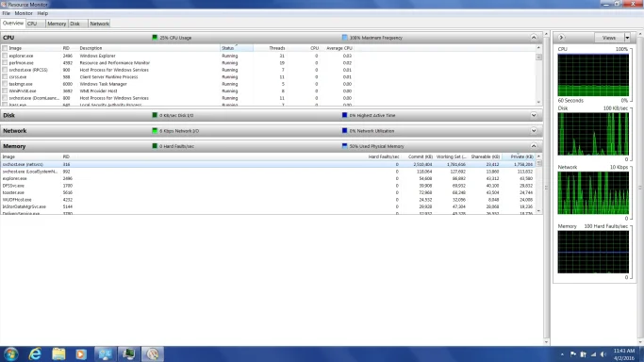Collapse the CPU section
The width and height of the screenshot is (644, 362).
tap(534, 38)
